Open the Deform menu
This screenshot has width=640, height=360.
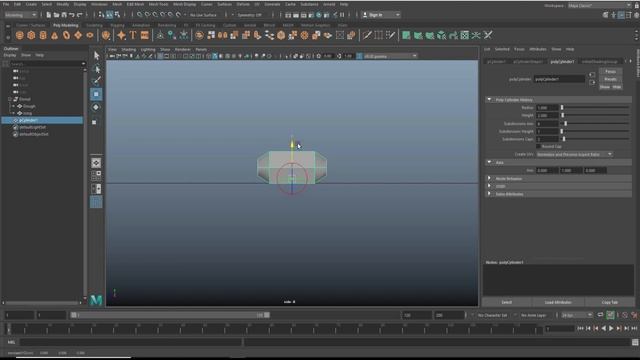(243, 4)
